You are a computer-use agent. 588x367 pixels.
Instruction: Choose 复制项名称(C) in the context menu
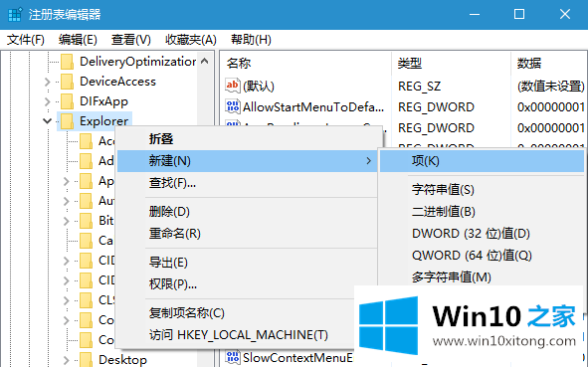236,312
